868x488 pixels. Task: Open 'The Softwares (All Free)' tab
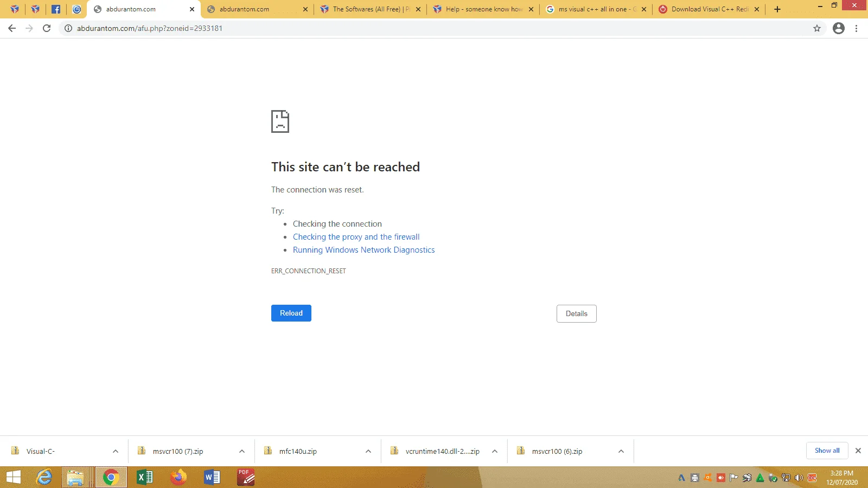click(370, 9)
